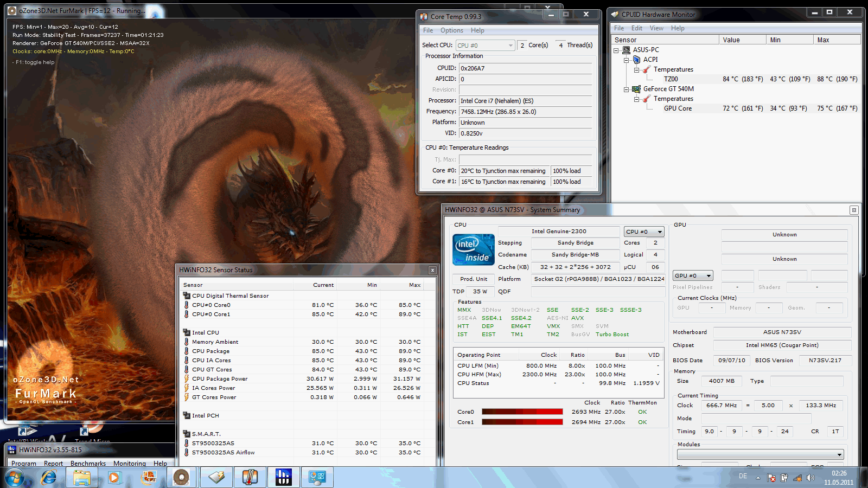This screenshot has height=488, width=868.
Task: Switch to Core Temp thermometer taskbar icon
Action: (250, 478)
